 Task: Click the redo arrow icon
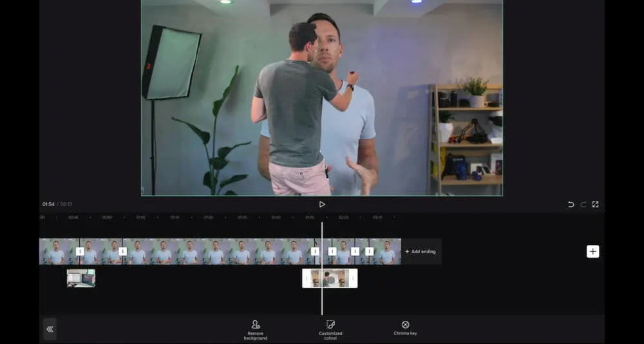[583, 204]
